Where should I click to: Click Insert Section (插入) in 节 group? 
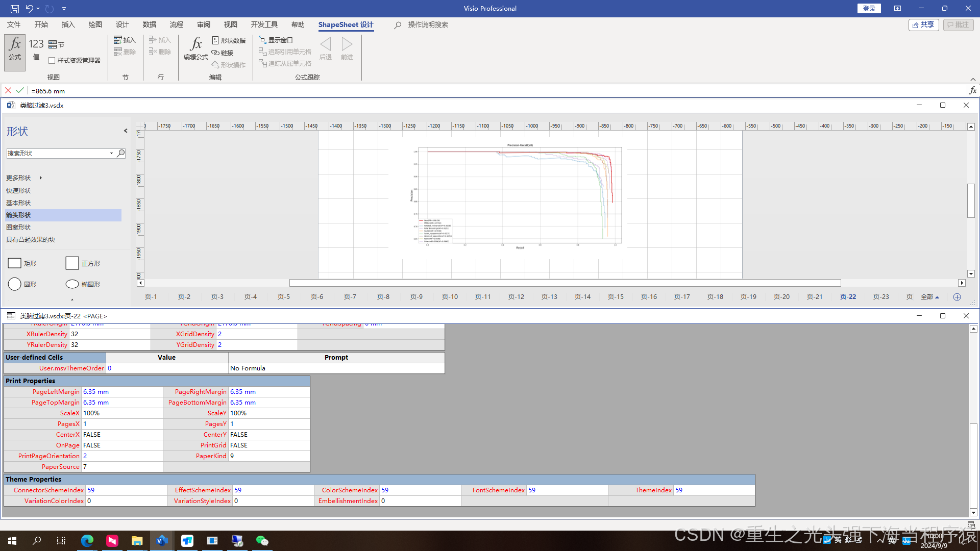coord(125,40)
